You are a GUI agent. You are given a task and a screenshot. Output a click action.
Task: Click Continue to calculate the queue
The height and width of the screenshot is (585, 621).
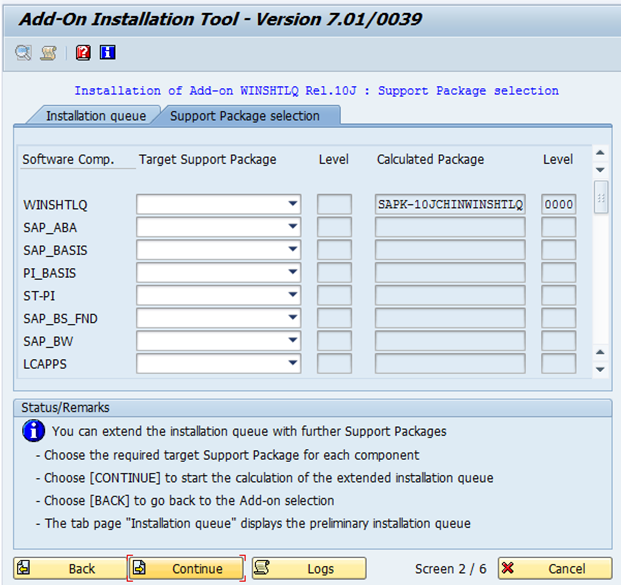click(x=186, y=568)
